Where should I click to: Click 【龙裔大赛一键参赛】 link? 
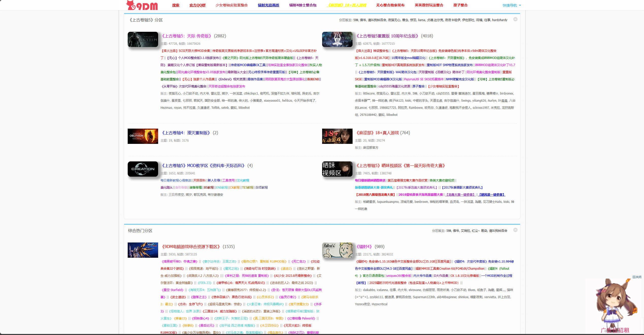460,195
